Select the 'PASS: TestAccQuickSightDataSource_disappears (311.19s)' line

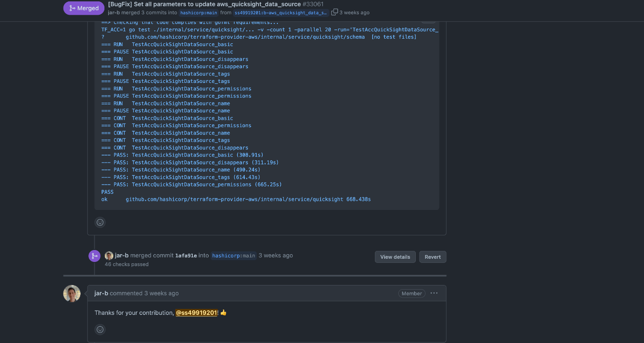coord(190,163)
